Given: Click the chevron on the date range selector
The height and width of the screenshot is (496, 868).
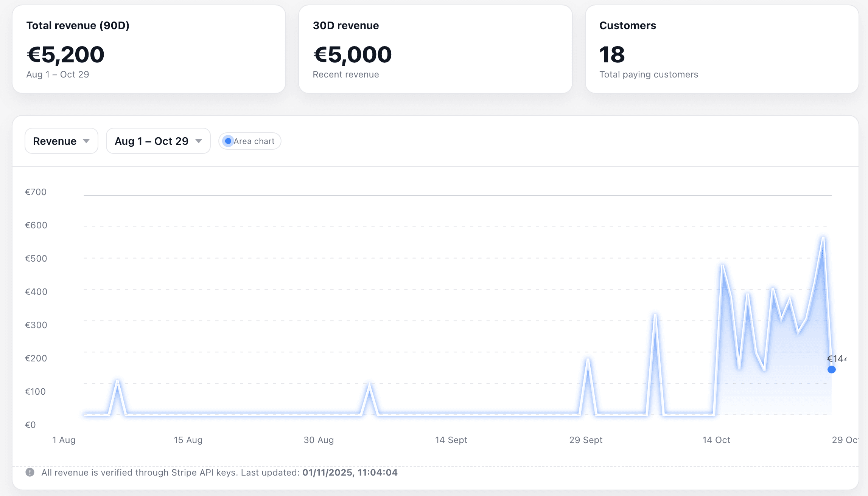Looking at the screenshot, I should click(198, 141).
